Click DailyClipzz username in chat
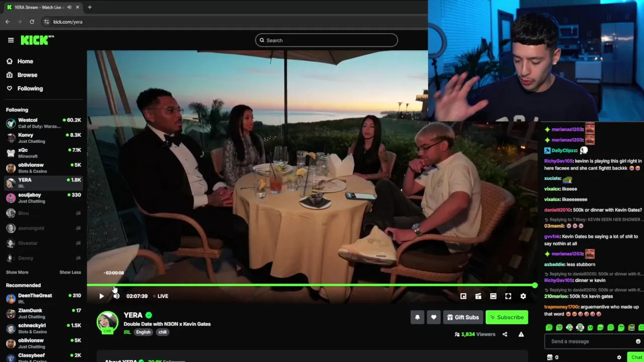Screen dimensions: 644x362 point(563,150)
